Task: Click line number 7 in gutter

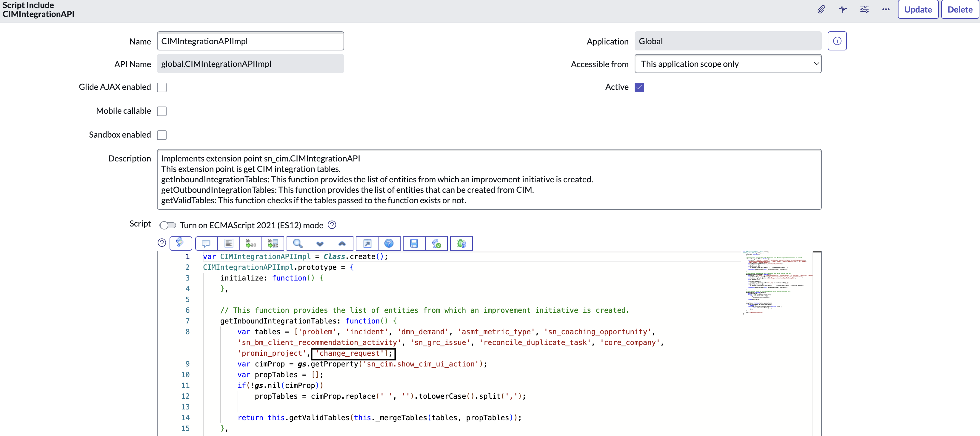Action: [187, 321]
